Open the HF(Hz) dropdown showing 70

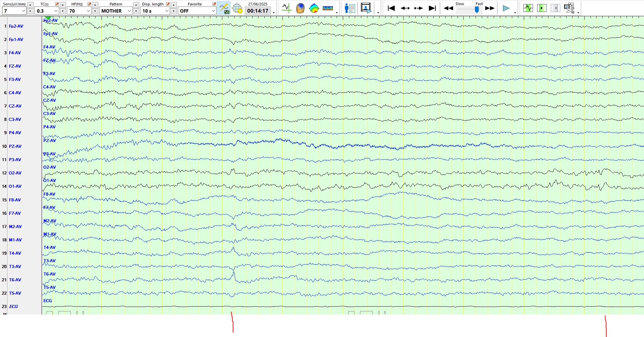point(79,11)
